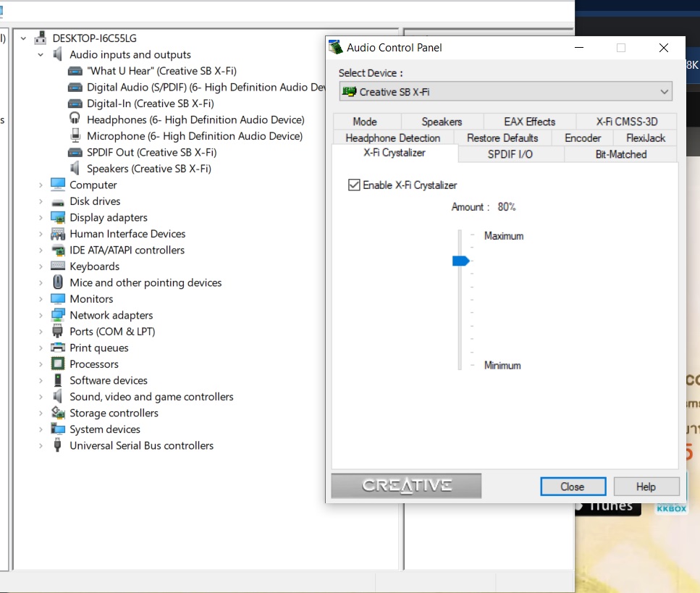
Task: Click the System devices category icon
Action: coord(58,429)
